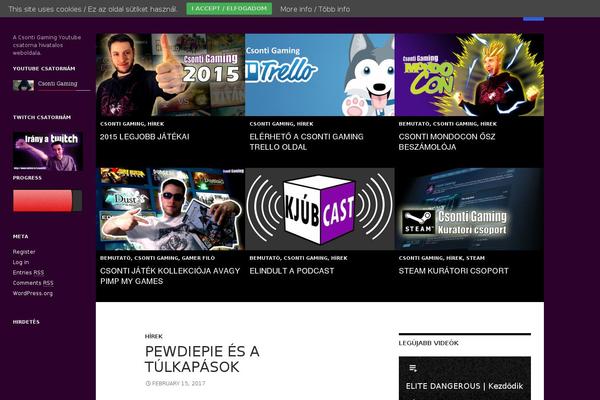Select CSONTI GAMING category under 2015 post
This screenshot has width=600, height=400.
tap(122, 124)
